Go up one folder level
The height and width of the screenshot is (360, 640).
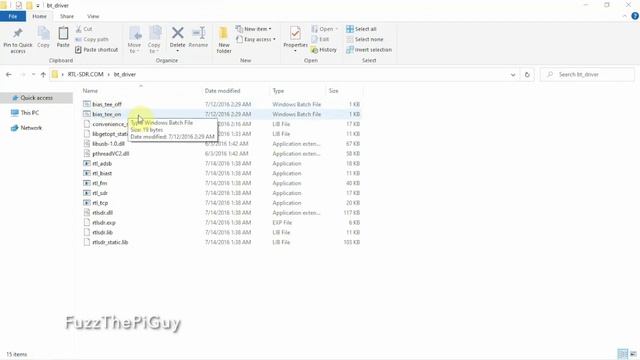(43, 74)
